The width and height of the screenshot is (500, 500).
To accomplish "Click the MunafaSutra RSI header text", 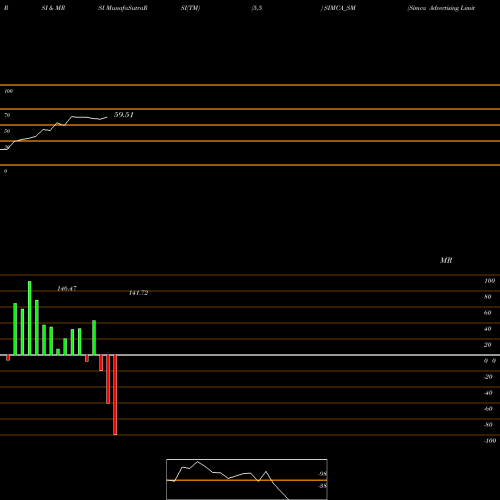I will point(123,8).
